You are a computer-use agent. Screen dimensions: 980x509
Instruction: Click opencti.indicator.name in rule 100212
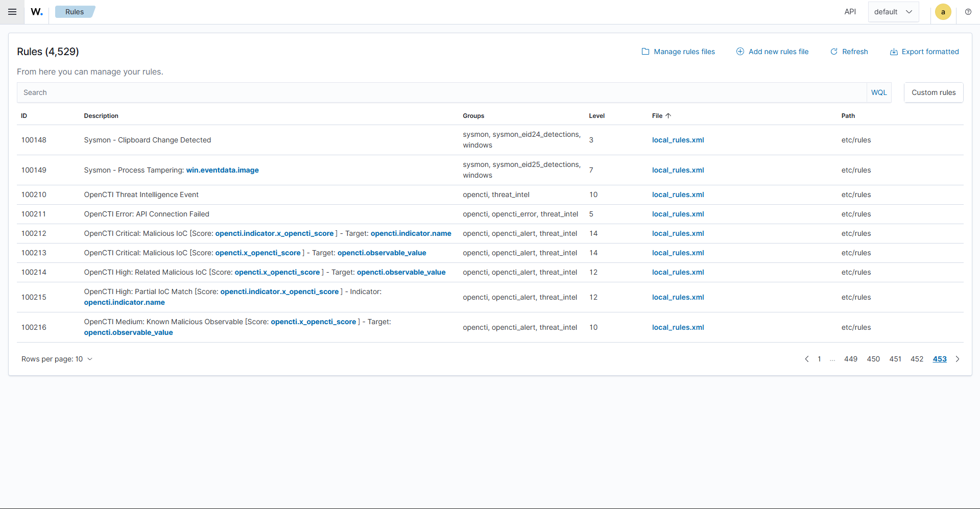point(411,233)
